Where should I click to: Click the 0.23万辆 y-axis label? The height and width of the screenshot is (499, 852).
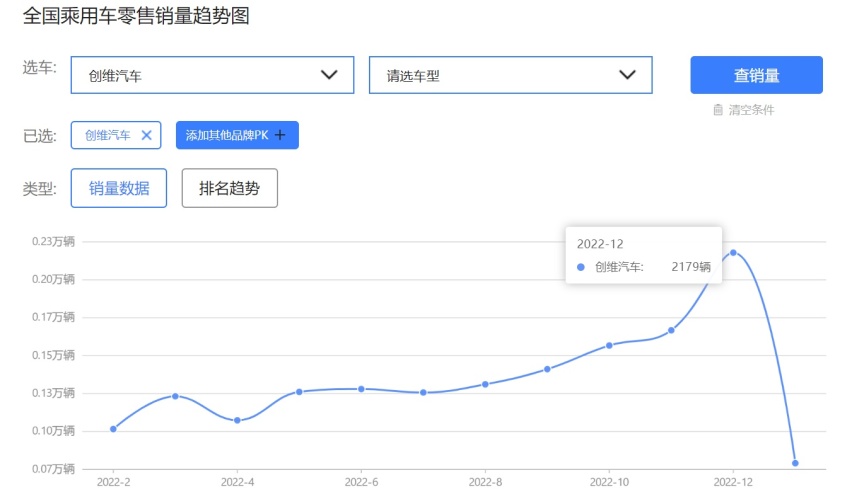[x=53, y=241]
